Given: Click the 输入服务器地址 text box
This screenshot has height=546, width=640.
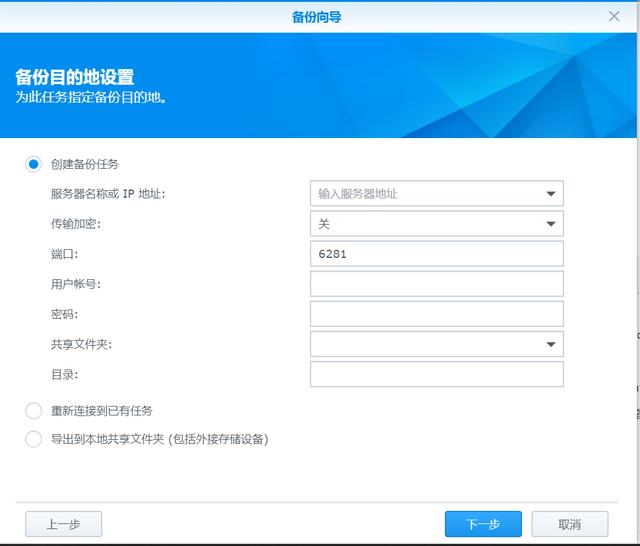Looking at the screenshot, I should tap(424, 194).
